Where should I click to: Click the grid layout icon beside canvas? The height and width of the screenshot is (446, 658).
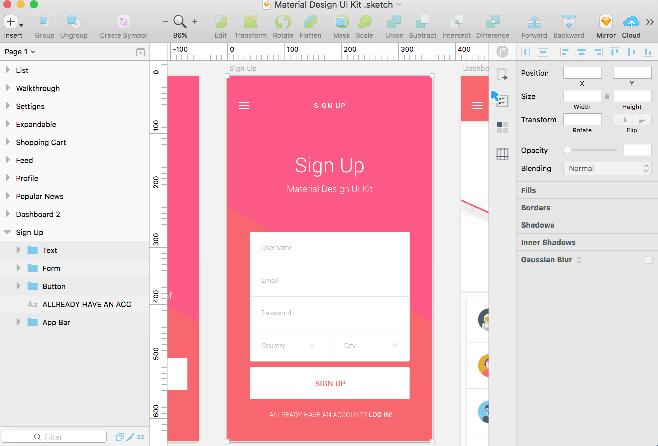(x=502, y=154)
